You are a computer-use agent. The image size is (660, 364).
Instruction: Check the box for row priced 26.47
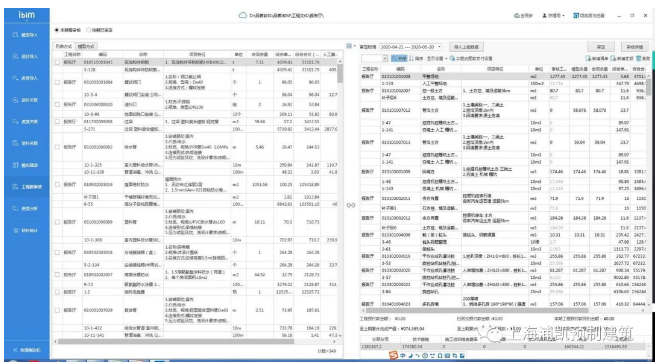(x=57, y=147)
